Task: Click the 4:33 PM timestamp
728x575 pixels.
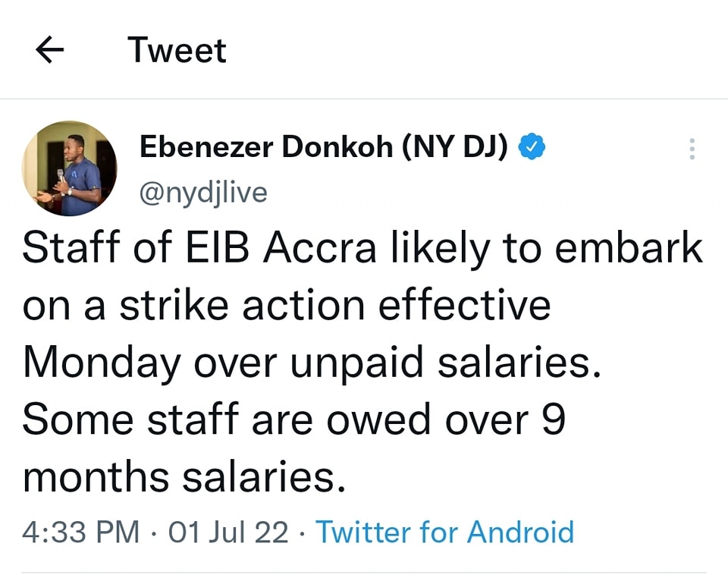Action: 81,532
